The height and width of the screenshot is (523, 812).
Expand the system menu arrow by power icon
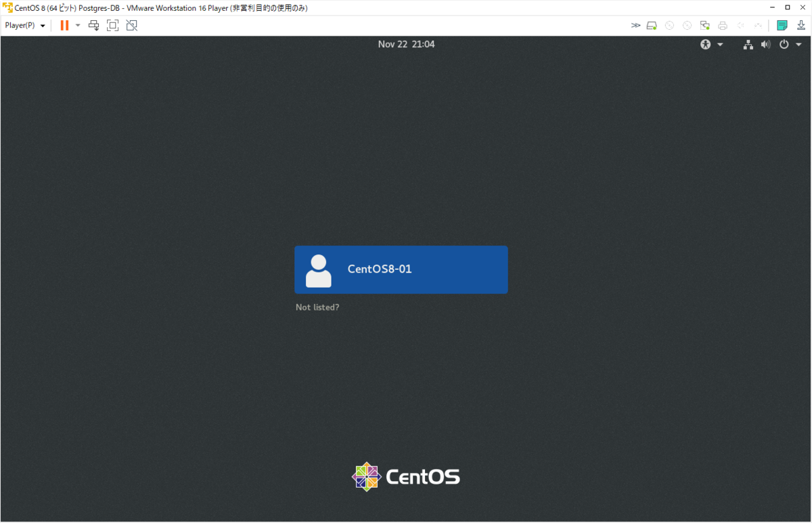click(x=799, y=45)
